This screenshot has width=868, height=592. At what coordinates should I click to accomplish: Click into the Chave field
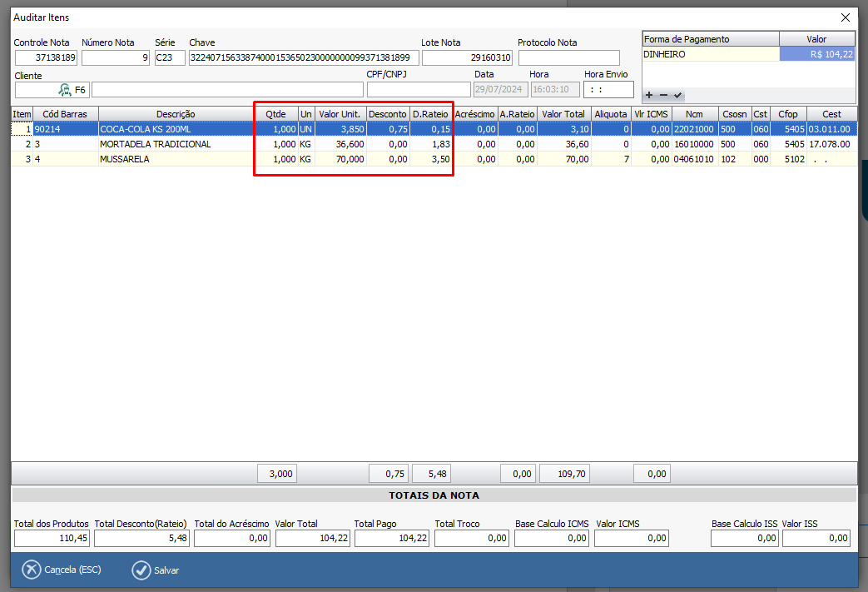pos(303,57)
